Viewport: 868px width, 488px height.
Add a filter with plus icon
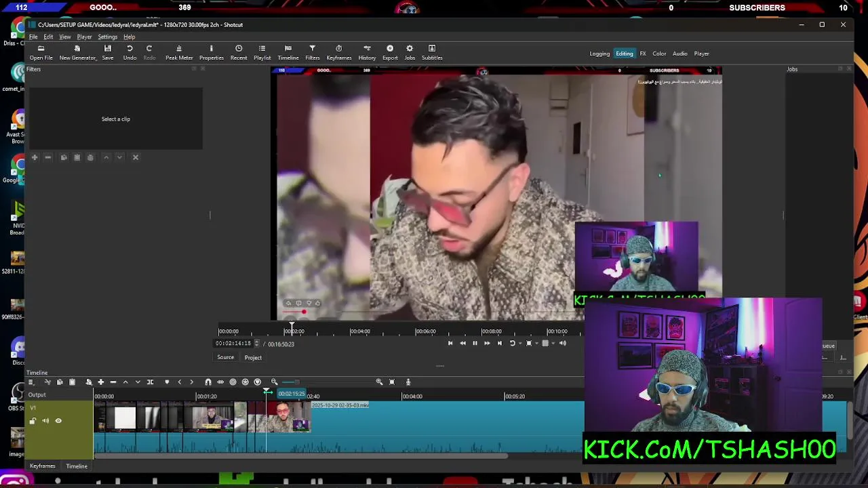click(x=35, y=157)
